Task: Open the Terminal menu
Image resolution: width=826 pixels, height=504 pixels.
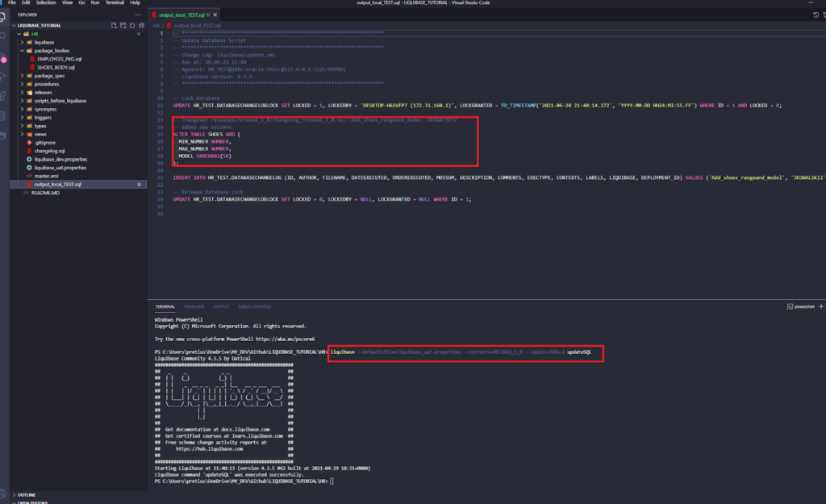Action: coord(115,2)
